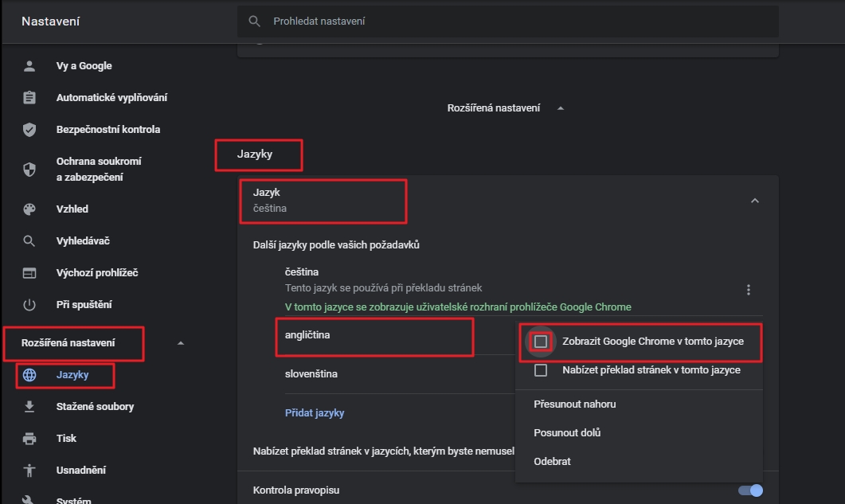Click the clipboard icon for Automatické vyplňování
The height and width of the screenshot is (504, 845).
(x=29, y=98)
